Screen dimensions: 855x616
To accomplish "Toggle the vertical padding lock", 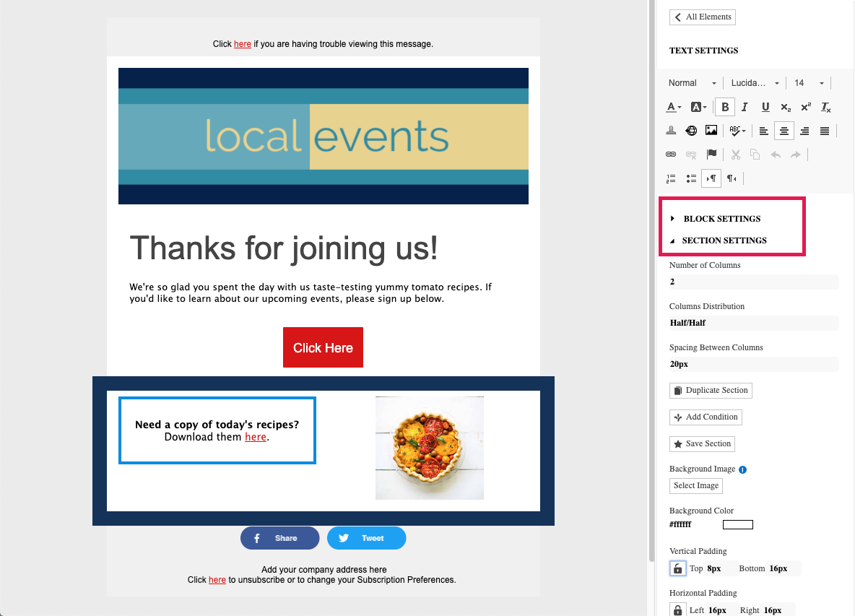I will (x=677, y=568).
